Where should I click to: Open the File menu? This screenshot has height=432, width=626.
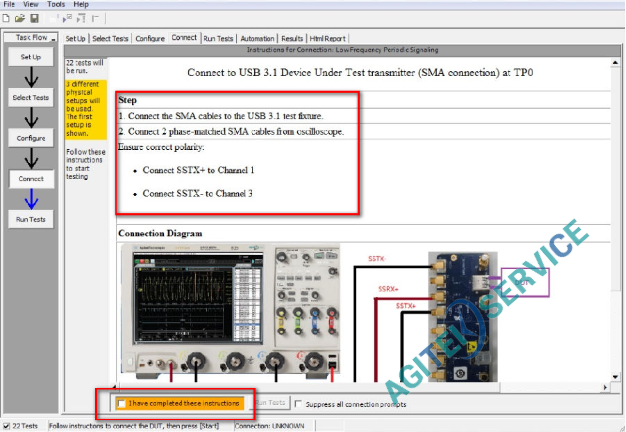pyautogui.click(x=10, y=5)
